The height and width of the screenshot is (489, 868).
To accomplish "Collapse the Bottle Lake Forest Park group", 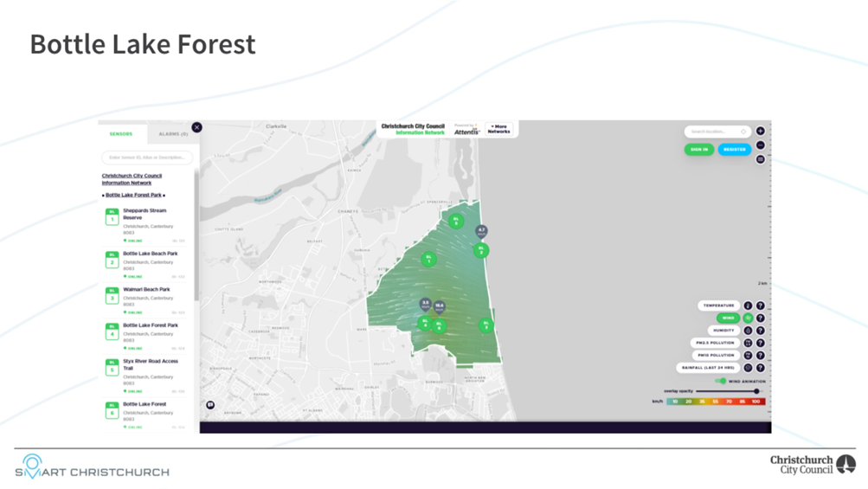I will (x=133, y=196).
